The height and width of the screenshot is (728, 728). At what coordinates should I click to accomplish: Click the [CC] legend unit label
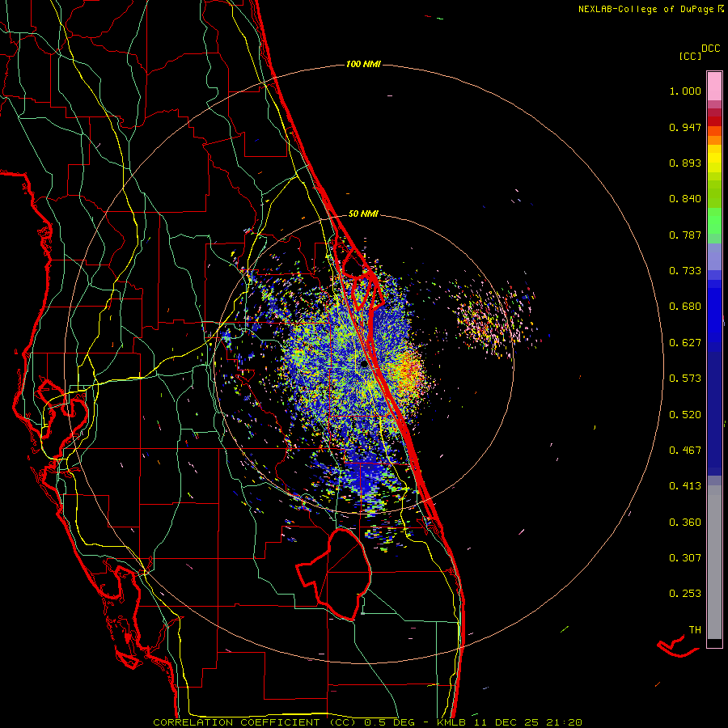pyautogui.click(x=690, y=56)
